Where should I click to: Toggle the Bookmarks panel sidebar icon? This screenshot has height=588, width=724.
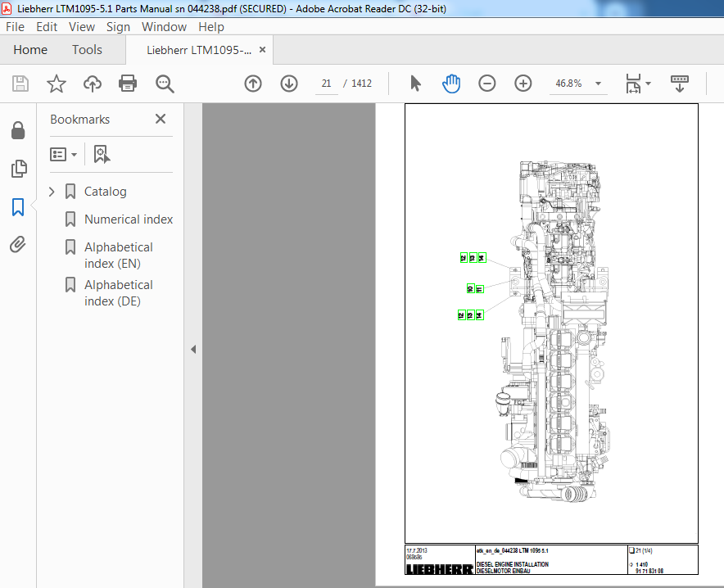pyautogui.click(x=18, y=207)
